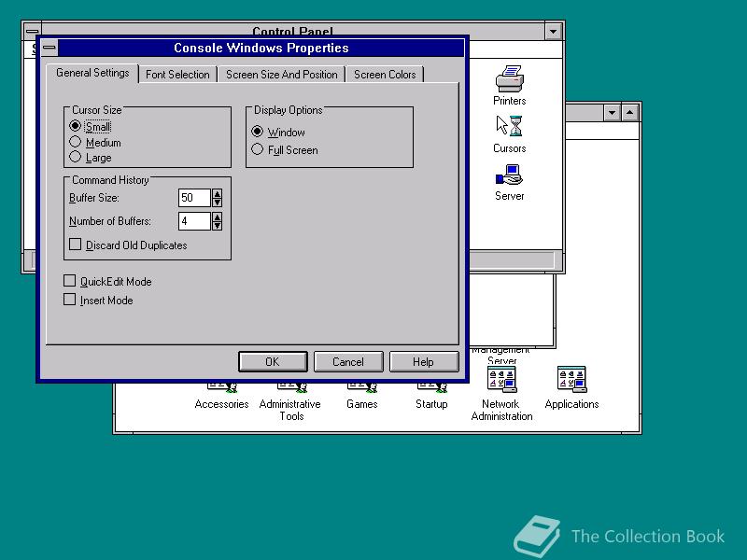747x560 pixels.
Task: Click the Startup group label
Action: tap(431, 404)
